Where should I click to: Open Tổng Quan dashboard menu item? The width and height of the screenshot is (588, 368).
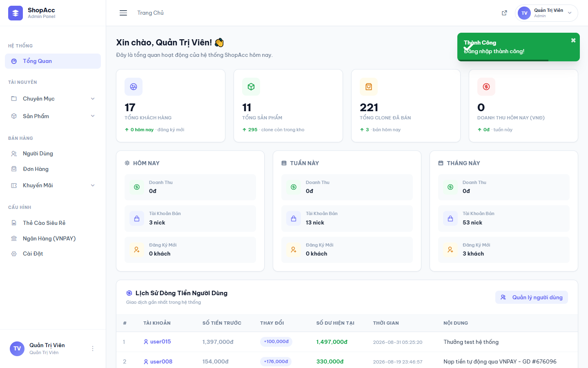[53, 61]
